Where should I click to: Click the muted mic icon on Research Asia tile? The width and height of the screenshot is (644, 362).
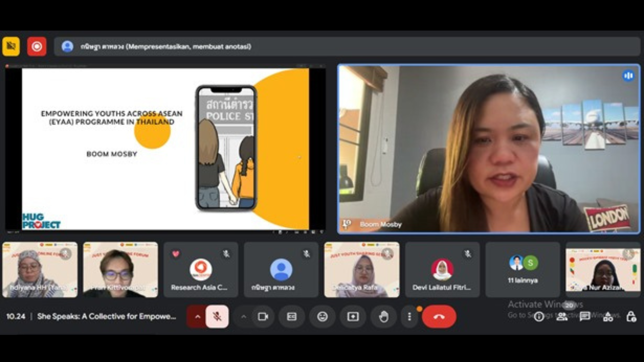[x=226, y=254]
